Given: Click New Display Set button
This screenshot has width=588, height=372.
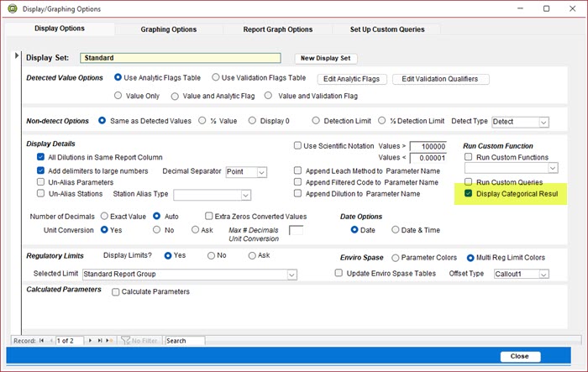Looking at the screenshot, I should 326,58.
